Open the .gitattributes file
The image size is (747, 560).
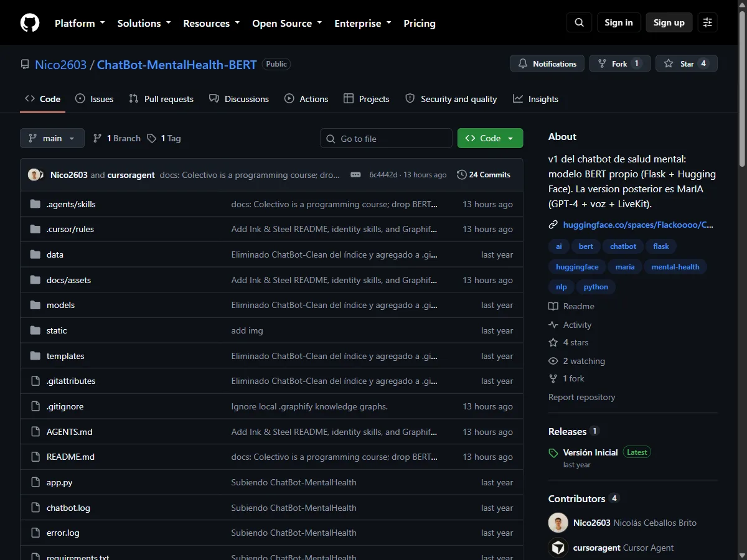[71, 381]
